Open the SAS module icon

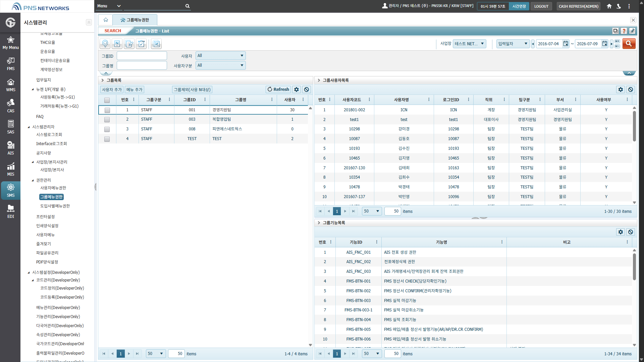[10, 127]
